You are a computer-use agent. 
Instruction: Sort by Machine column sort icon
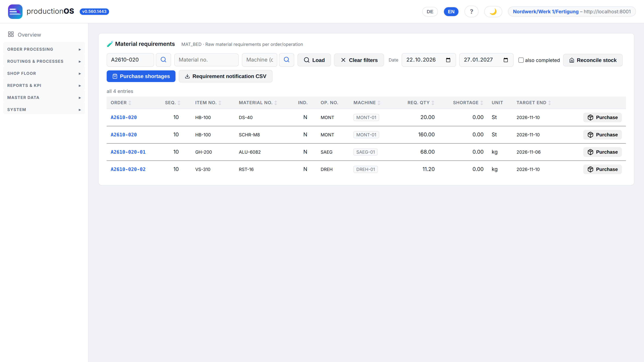click(x=379, y=103)
